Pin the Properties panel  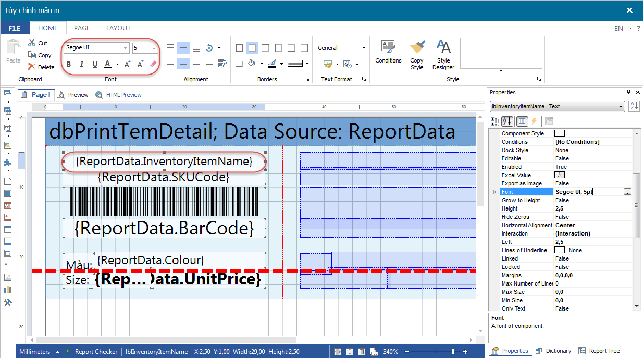(x=629, y=92)
